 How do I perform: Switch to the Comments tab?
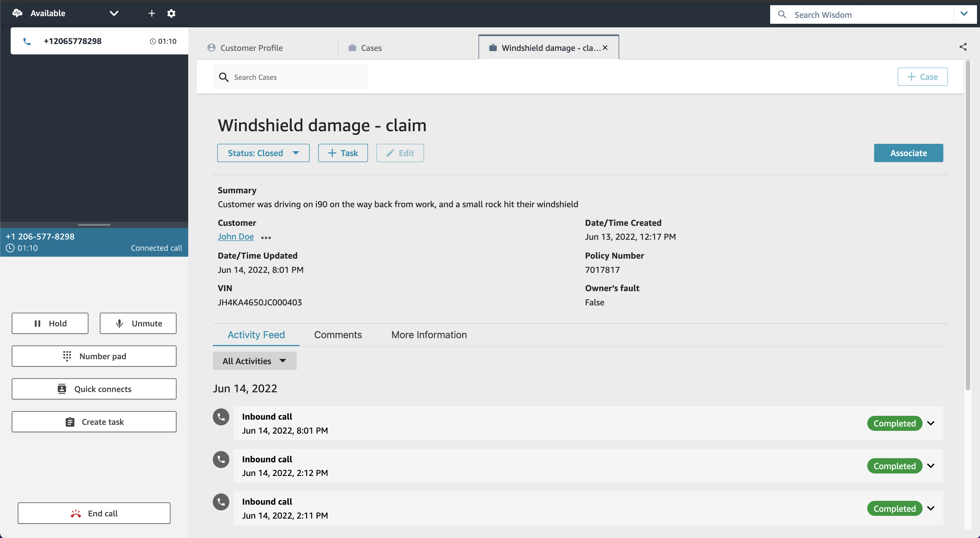pyautogui.click(x=338, y=334)
